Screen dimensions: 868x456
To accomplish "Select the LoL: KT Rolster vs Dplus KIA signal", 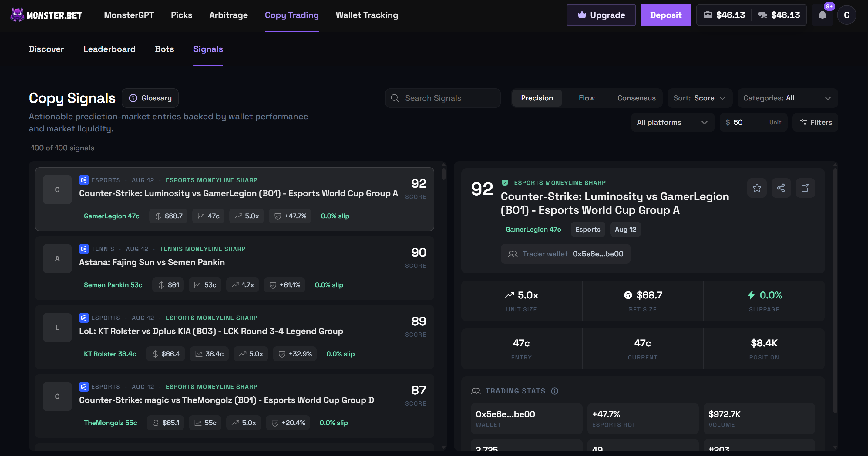I will [234, 337].
